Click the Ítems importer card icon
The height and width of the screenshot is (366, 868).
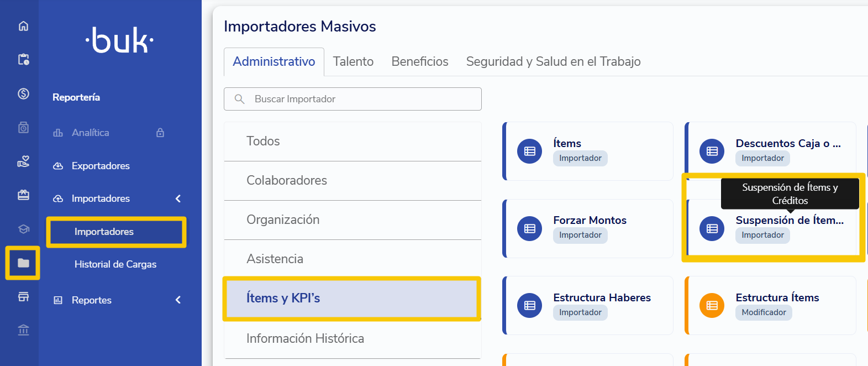pyautogui.click(x=530, y=151)
